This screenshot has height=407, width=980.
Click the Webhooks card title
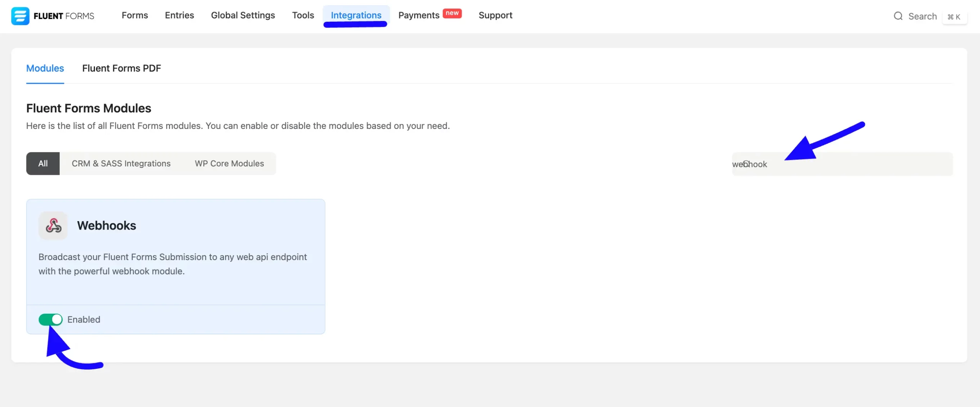click(106, 226)
